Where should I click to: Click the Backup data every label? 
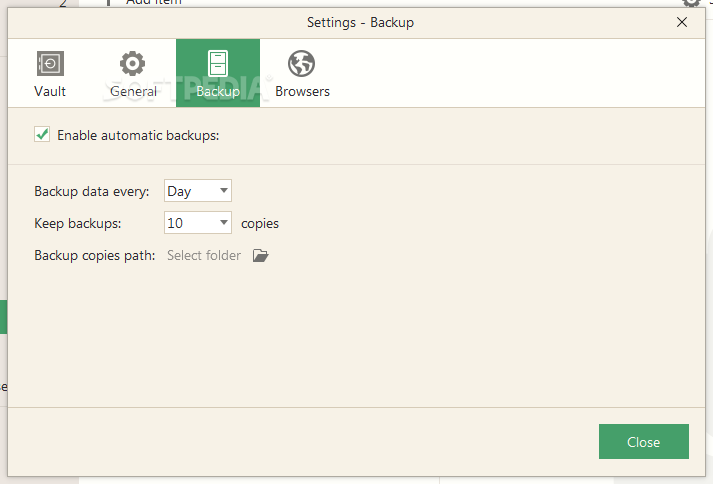91,192
